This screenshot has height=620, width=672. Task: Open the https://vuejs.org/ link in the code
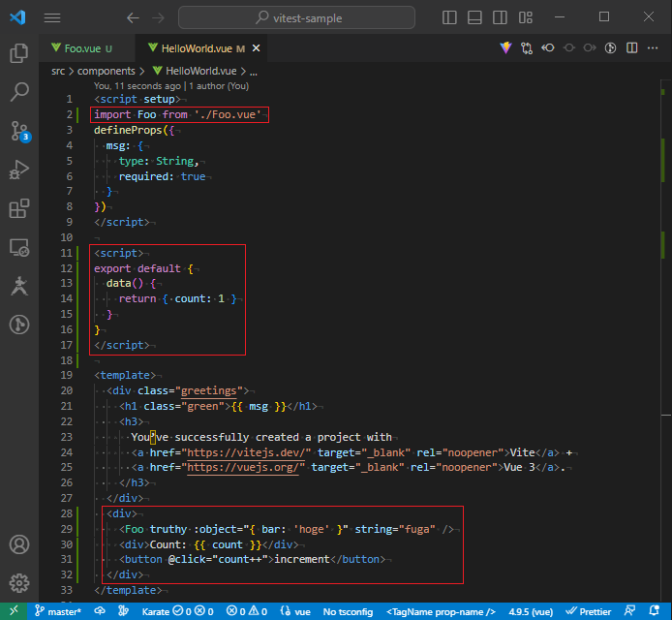coord(243,467)
